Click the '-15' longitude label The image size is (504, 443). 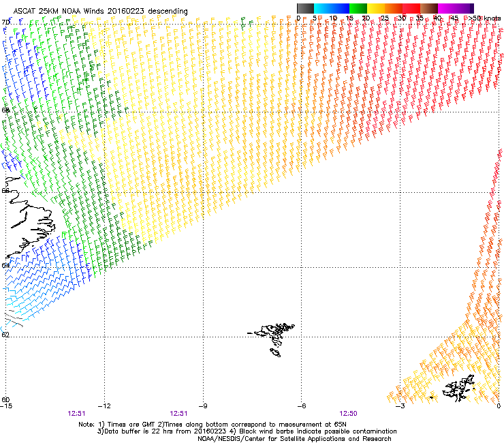click(x=6, y=406)
